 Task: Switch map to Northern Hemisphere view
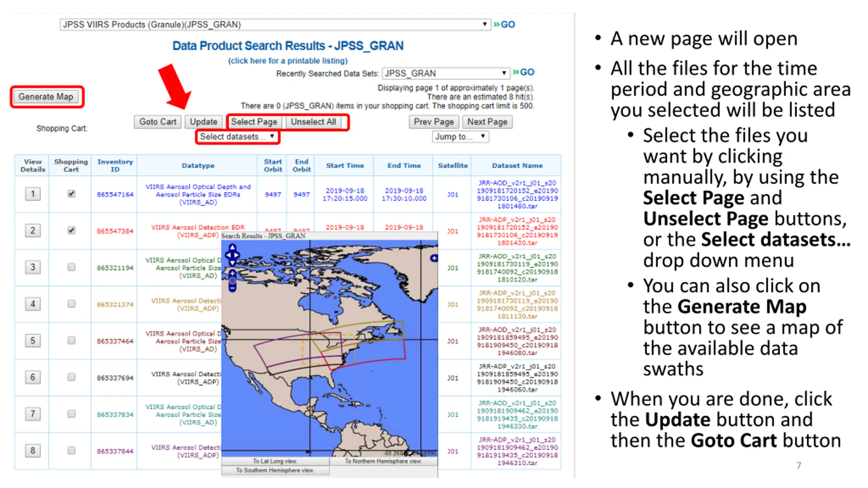tap(383, 461)
